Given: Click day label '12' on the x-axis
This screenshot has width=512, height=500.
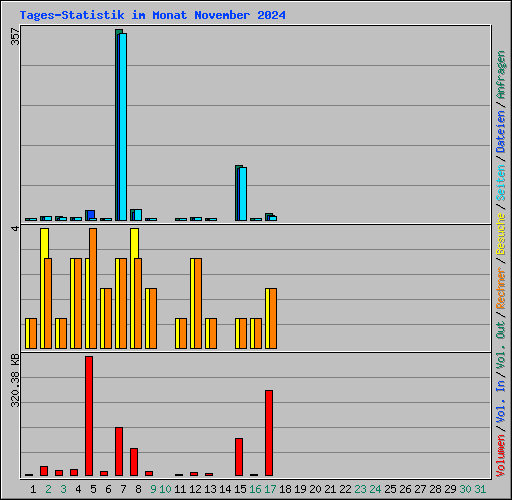Looking at the screenshot, I should click(x=195, y=489).
